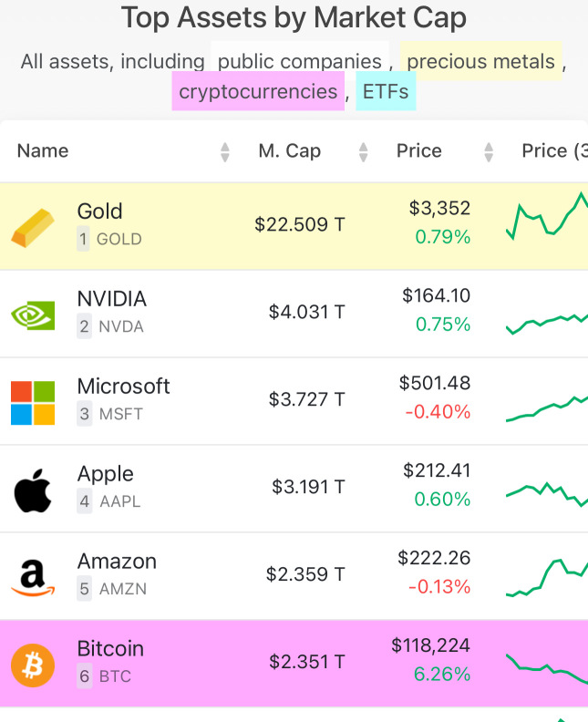View Gold 30-day price chart sparkline

click(547, 216)
